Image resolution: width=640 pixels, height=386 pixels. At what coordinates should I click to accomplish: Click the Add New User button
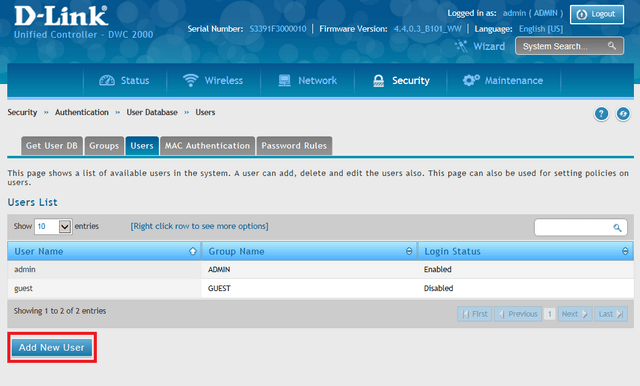[52, 348]
